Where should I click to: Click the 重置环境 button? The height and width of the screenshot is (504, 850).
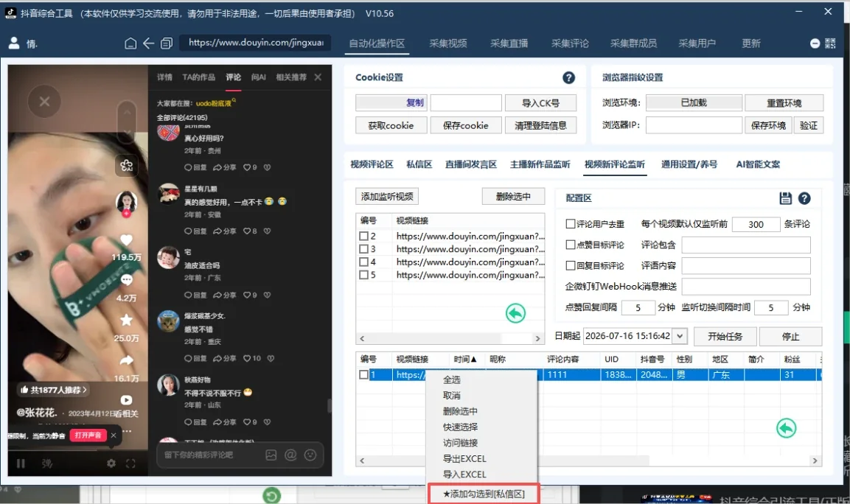tap(784, 103)
